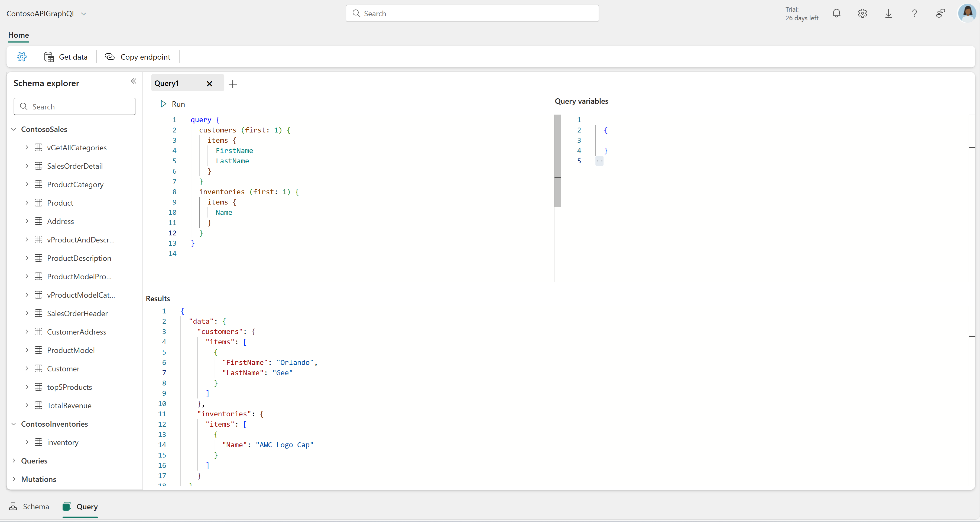Open the ContosoAPIGraphQL name dropdown
The width and height of the screenshot is (980, 522).
[84, 14]
